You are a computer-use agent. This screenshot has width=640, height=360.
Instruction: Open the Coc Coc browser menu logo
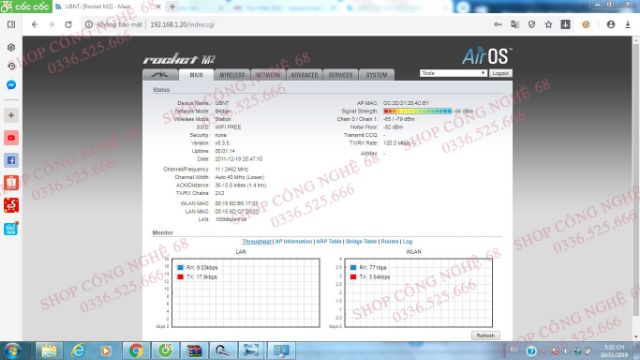click(x=26, y=7)
